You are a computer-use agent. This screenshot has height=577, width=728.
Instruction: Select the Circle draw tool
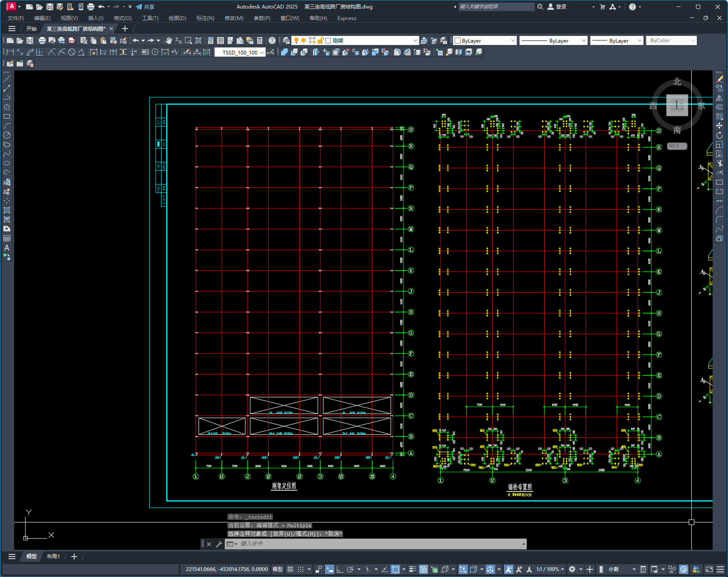pos(7,135)
